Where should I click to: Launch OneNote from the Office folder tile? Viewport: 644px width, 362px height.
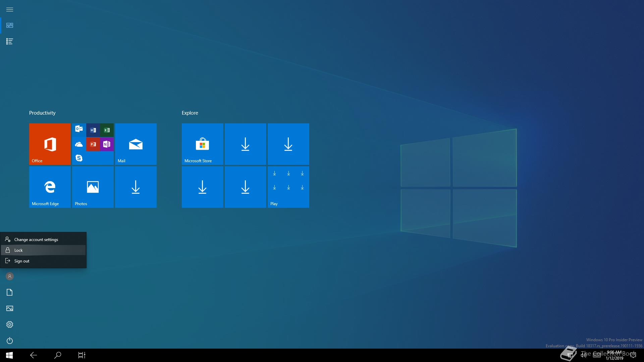(107, 144)
